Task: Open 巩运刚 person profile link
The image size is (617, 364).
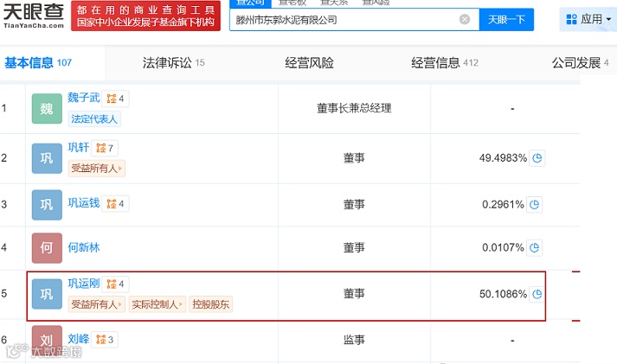Action: coord(83,284)
